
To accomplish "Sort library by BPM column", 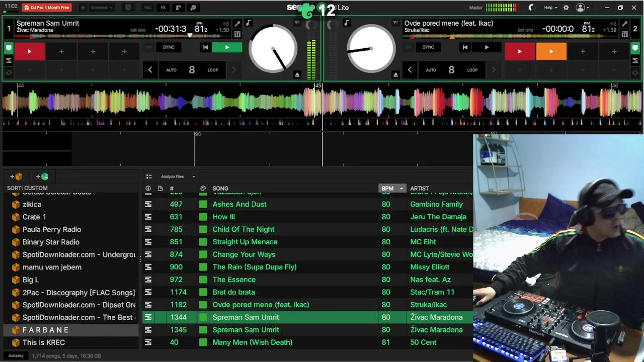I will click(391, 188).
